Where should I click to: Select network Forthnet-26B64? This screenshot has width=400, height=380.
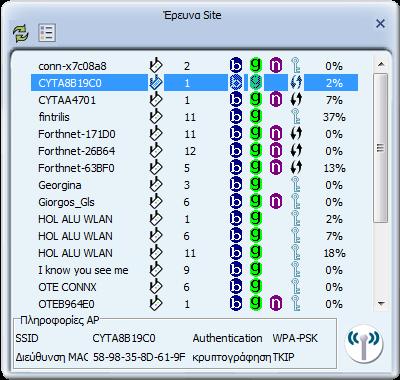click(x=194, y=151)
